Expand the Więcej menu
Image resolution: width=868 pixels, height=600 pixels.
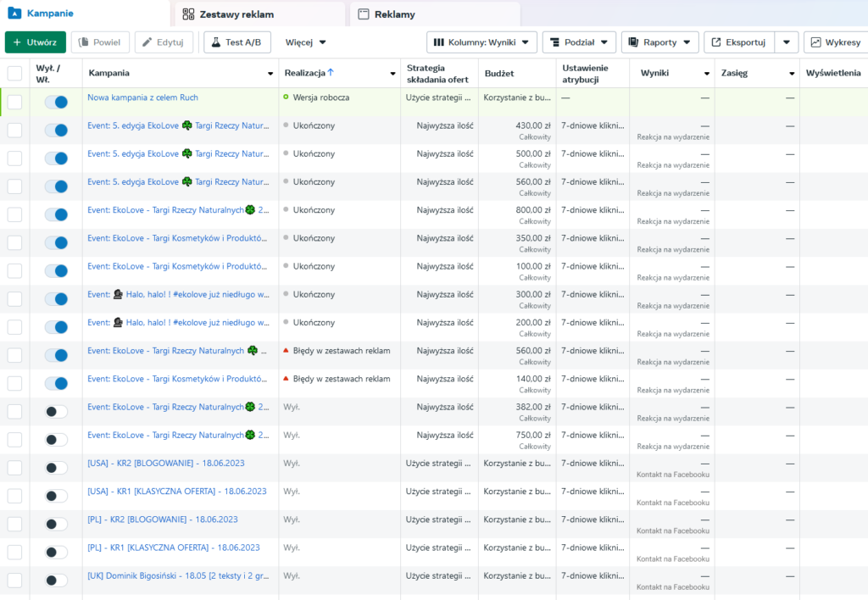point(306,42)
